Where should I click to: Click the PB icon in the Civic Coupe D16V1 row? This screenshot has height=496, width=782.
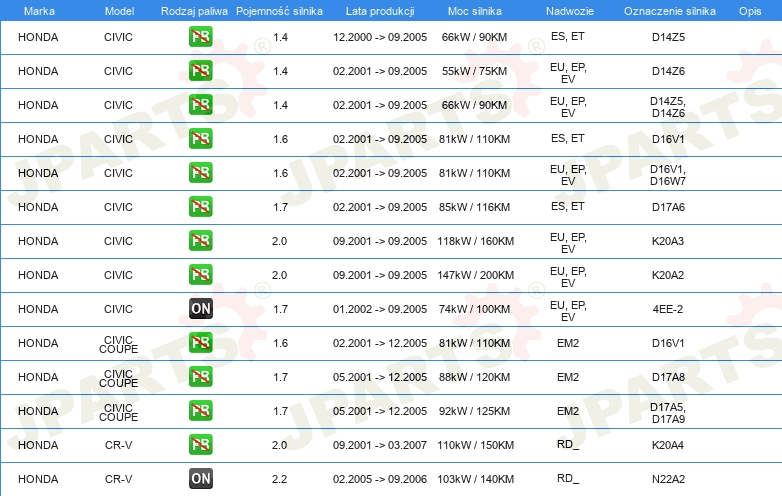point(200,343)
